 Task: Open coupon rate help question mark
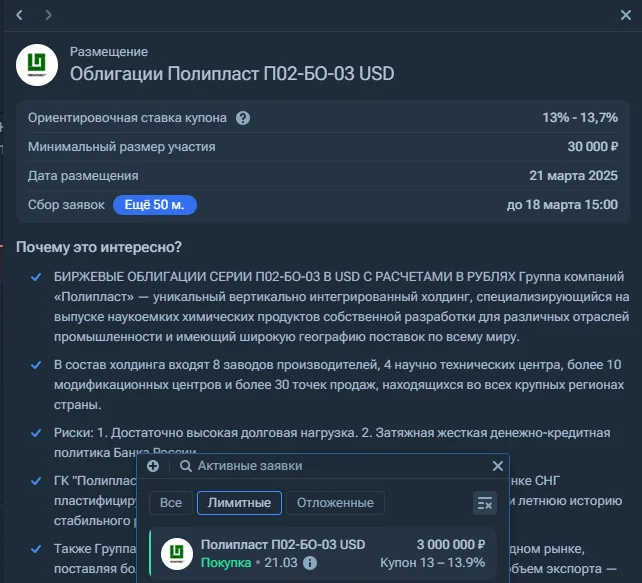click(243, 118)
